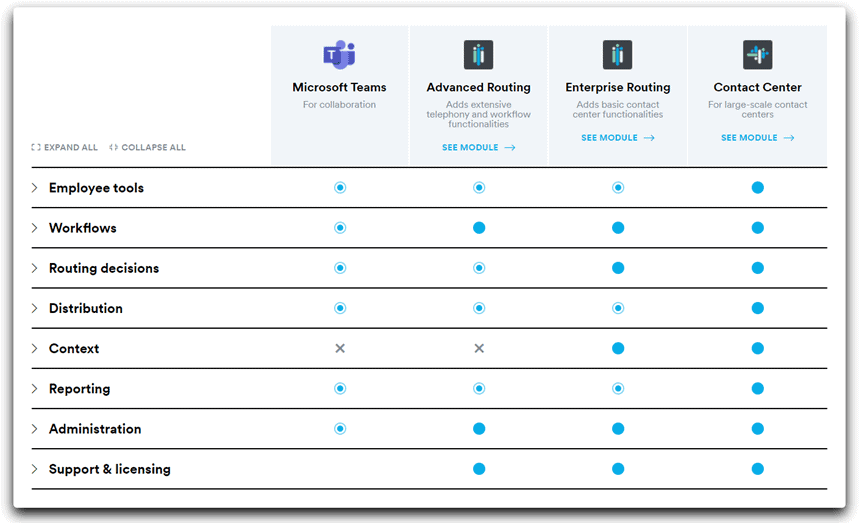This screenshot has width=859, height=523.
Task: Click Support & licensing dot under Enterprise Routing
Action: 618,469
